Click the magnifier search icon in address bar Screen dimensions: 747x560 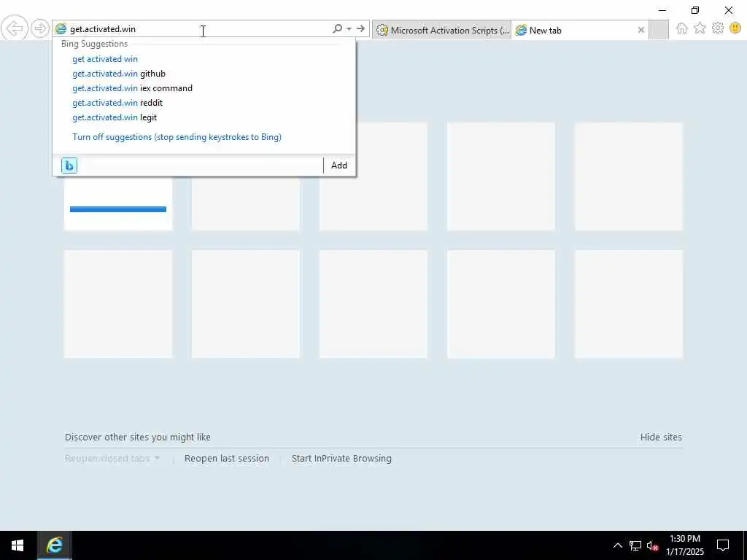[x=337, y=28]
